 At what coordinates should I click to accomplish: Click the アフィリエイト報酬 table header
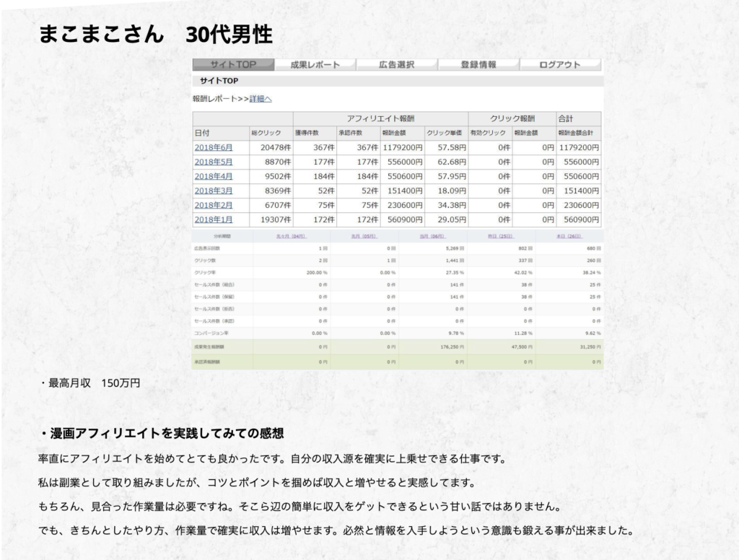point(381,119)
